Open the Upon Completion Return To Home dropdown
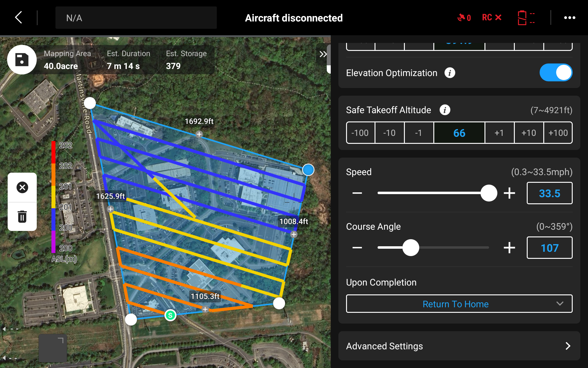This screenshot has height=368, width=588. coord(459,304)
